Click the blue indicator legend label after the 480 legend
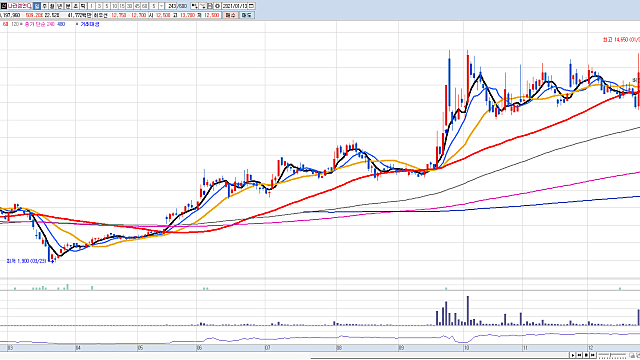This screenshot has width=640, height=360. click(x=90, y=24)
